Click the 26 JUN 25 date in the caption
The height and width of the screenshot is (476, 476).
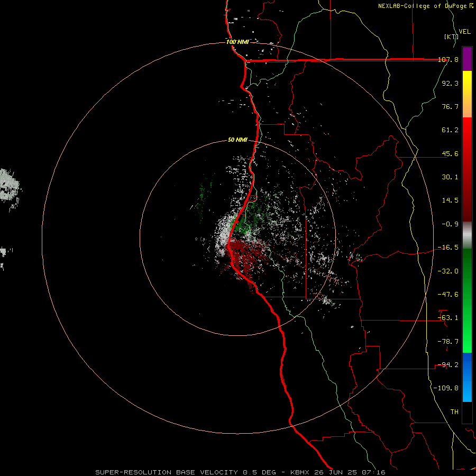[336, 472]
